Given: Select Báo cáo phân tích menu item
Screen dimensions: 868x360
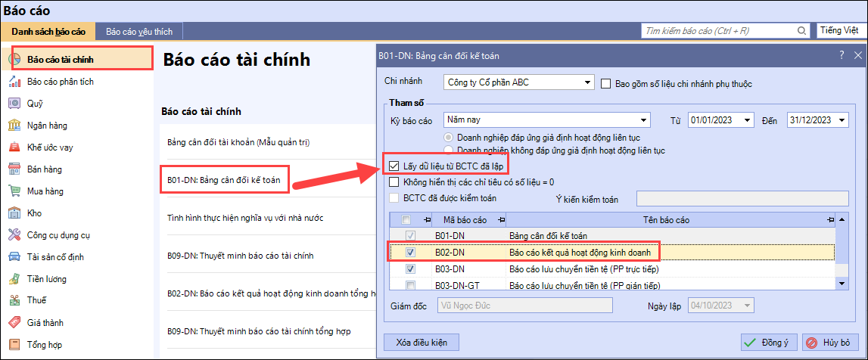Looking at the screenshot, I should tap(61, 82).
